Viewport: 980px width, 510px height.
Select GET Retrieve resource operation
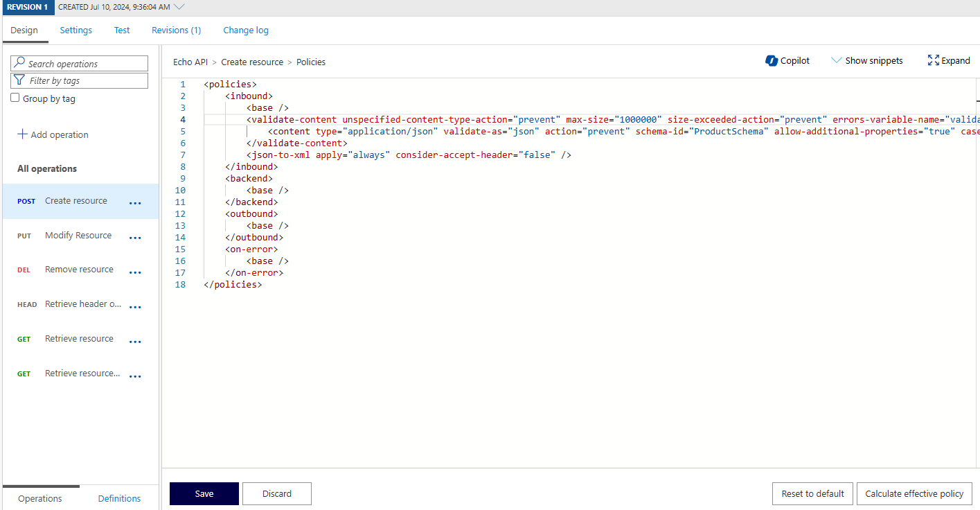point(80,339)
